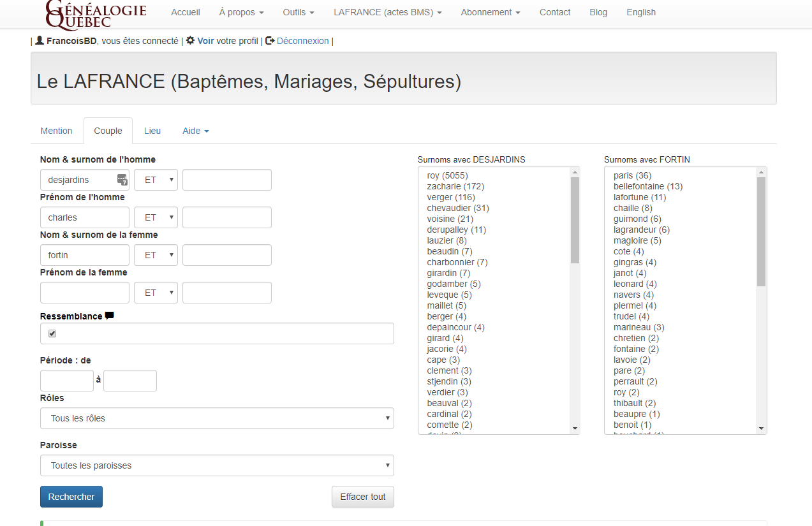Click the charles first name input field
The width and height of the screenshot is (812, 526).
[85, 217]
